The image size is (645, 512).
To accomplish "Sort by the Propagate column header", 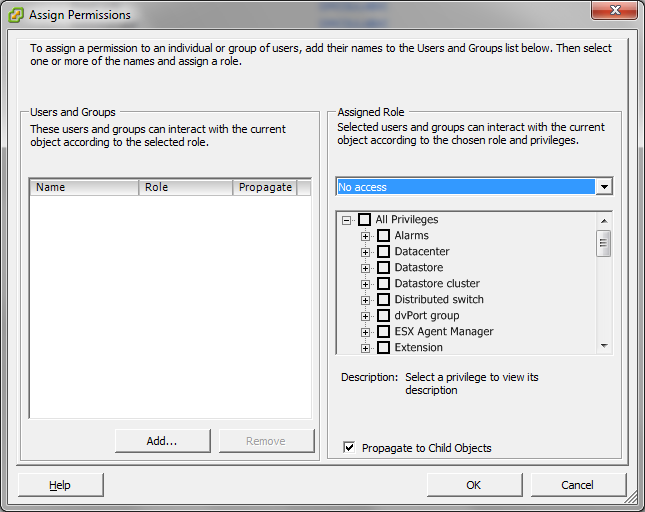I will tap(265, 187).
